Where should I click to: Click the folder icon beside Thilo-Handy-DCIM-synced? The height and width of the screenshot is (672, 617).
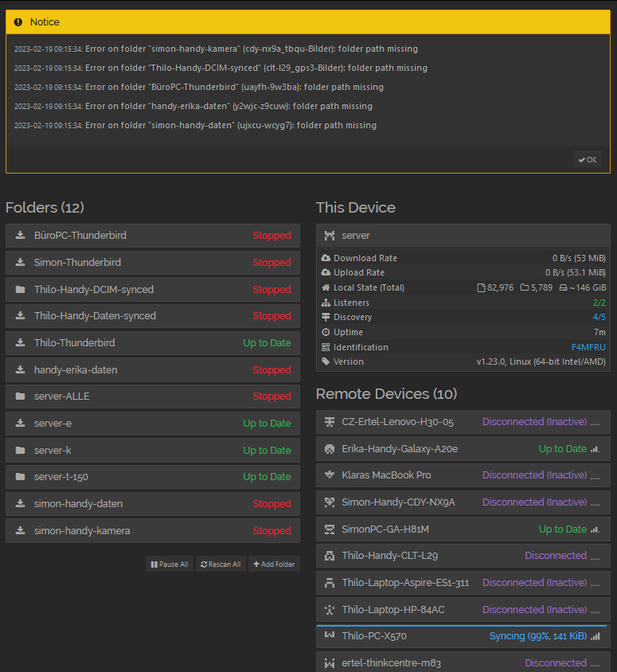click(20, 290)
